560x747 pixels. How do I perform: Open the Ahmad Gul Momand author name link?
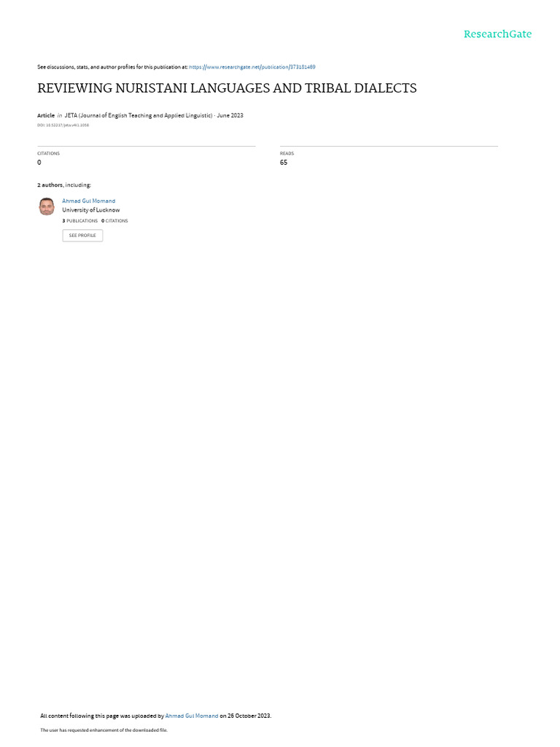click(x=88, y=201)
